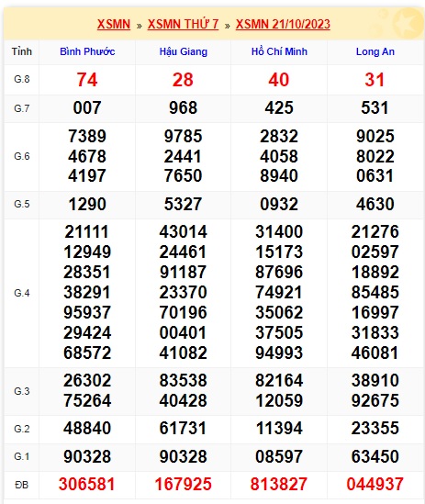
Task: Select G.2 number 23355
Action: (x=375, y=429)
